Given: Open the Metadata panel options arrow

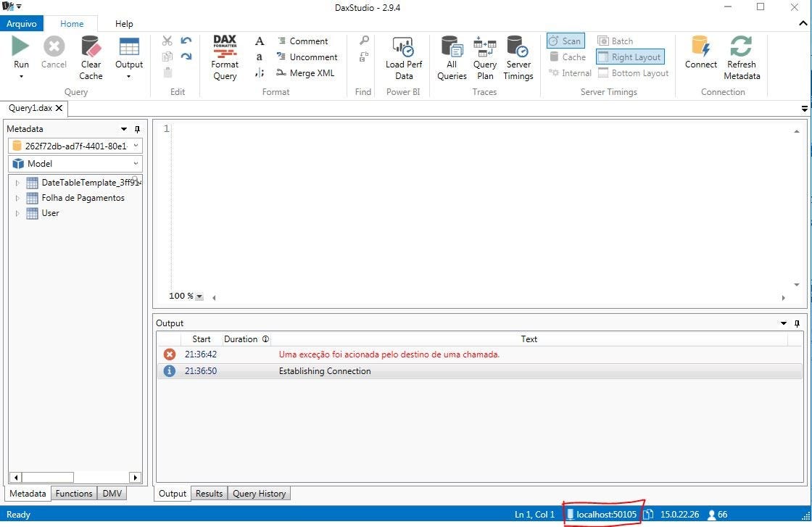Looking at the screenshot, I should pyautogui.click(x=124, y=129).
